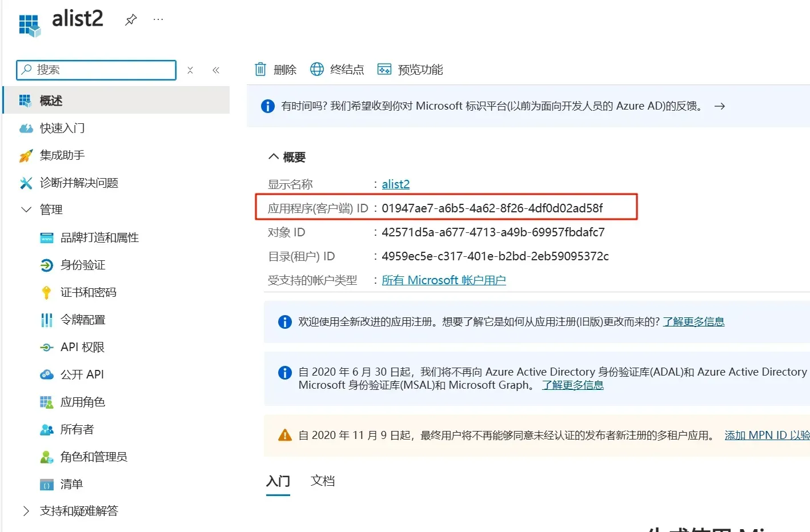
Task: Click the warning triangle icon in MPN notice
Action: [x=284, y=436]
